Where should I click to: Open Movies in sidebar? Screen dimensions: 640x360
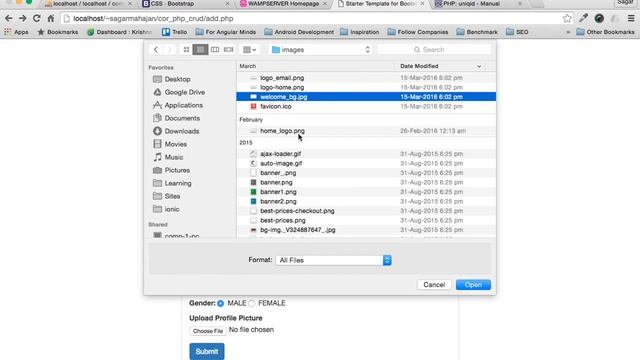(170, 144)
